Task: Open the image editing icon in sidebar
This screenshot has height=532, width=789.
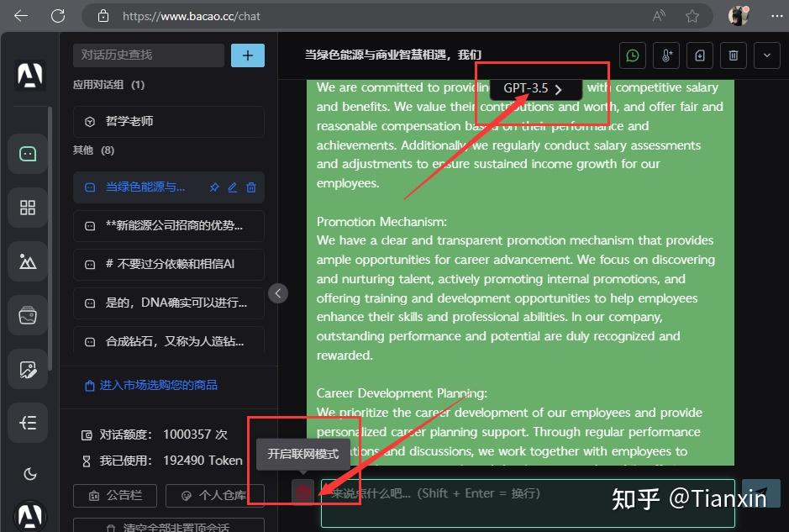Action: tap(28, 369)
